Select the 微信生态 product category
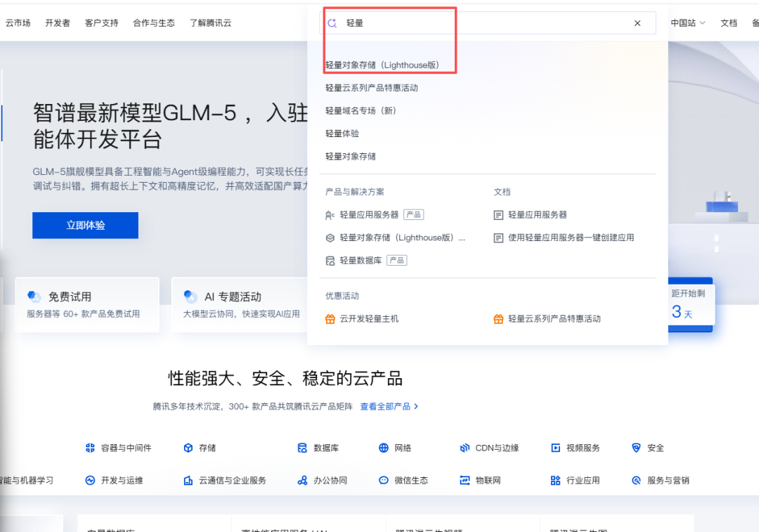Image resolution: width=759 pixels, height=532 pixels. (403, 480)
